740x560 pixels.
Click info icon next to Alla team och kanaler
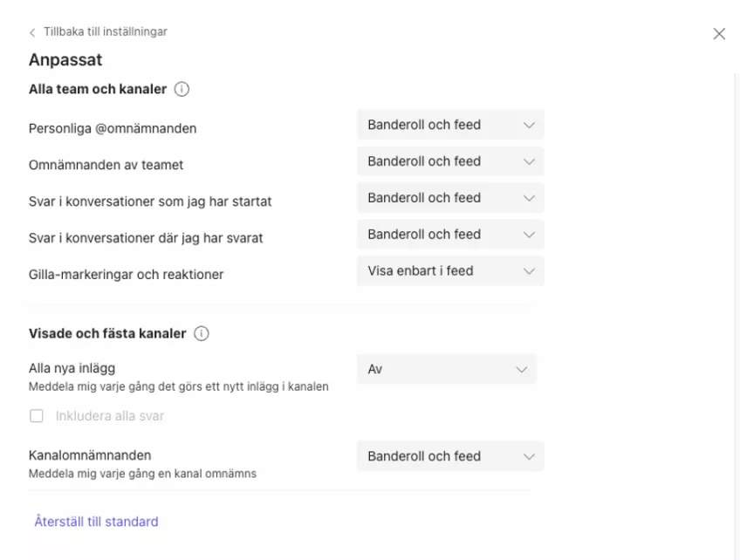pyautogui.click(x=182, y=89)
